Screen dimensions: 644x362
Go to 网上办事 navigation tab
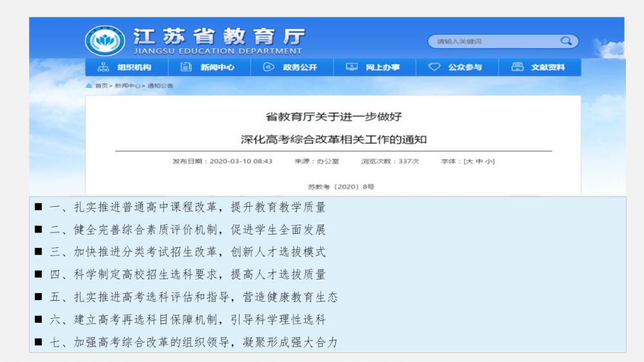coord(383,67)
